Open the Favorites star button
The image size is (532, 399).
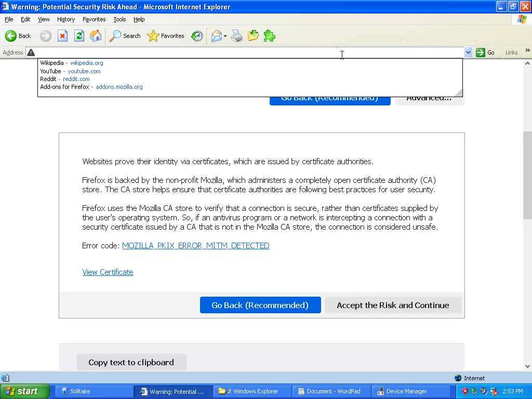pyautogui.click(x=166, y=36)
